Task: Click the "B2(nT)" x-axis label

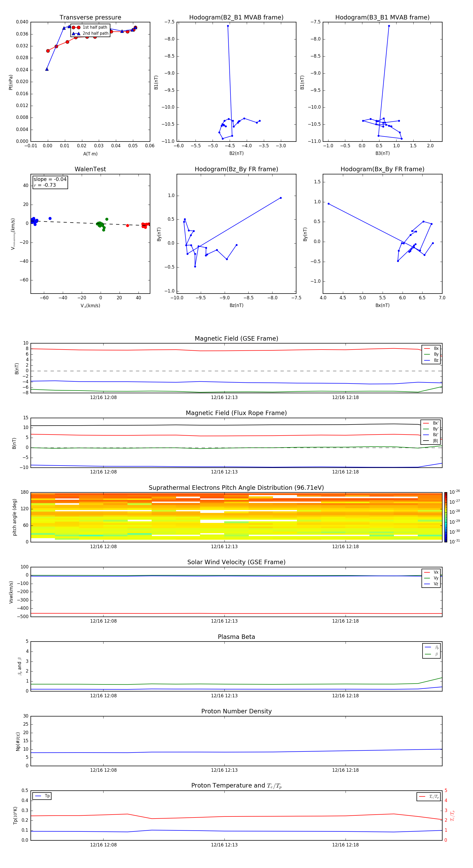Action: [x=236, y=154]
